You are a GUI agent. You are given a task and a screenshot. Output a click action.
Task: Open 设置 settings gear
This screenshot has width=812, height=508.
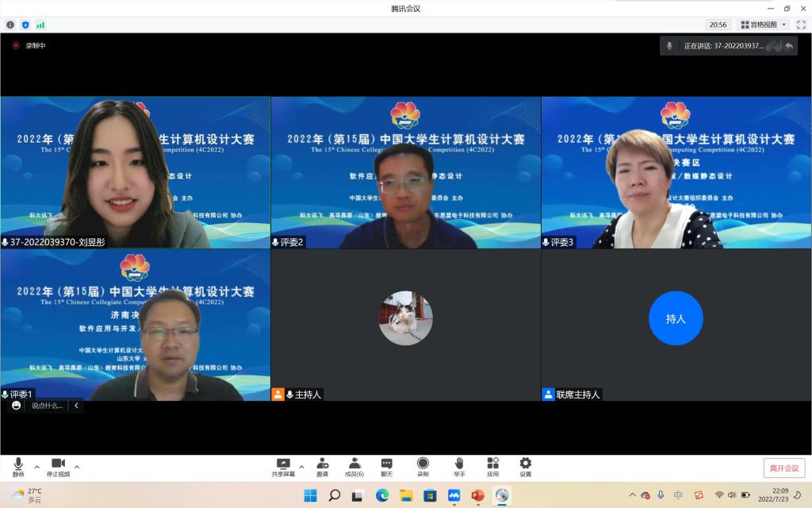pos(525,466)
